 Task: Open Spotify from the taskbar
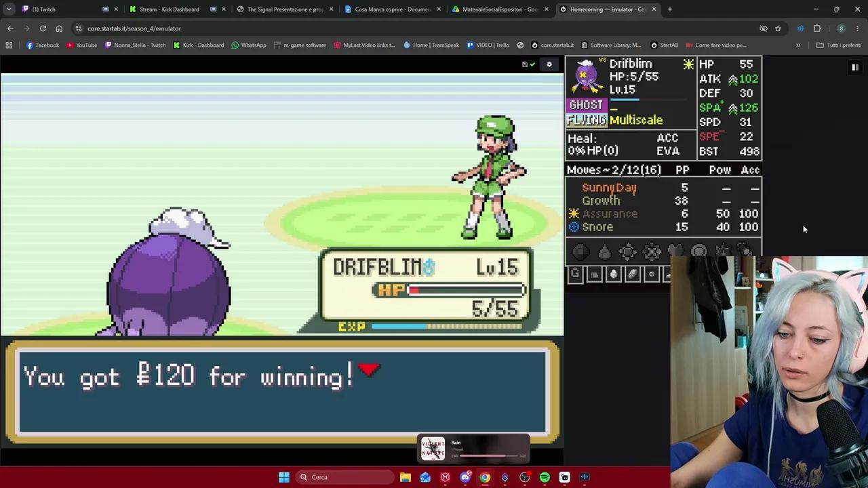[545, 477]
